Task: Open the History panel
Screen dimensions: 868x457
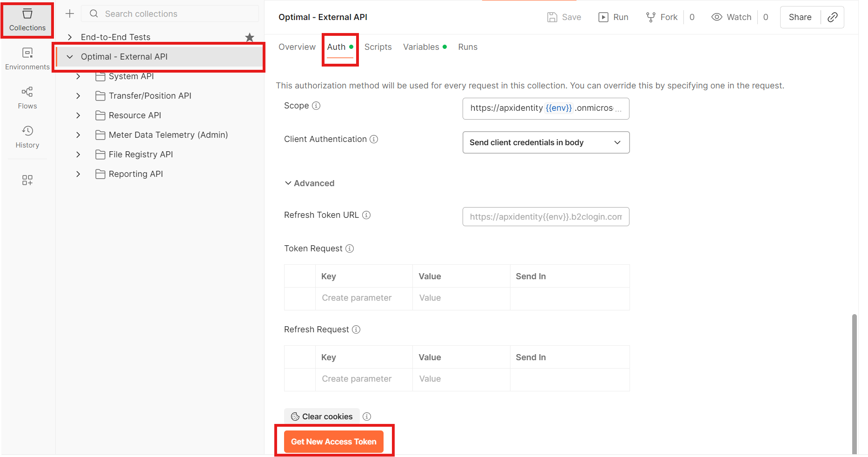Action: click(x=27, y=136)
